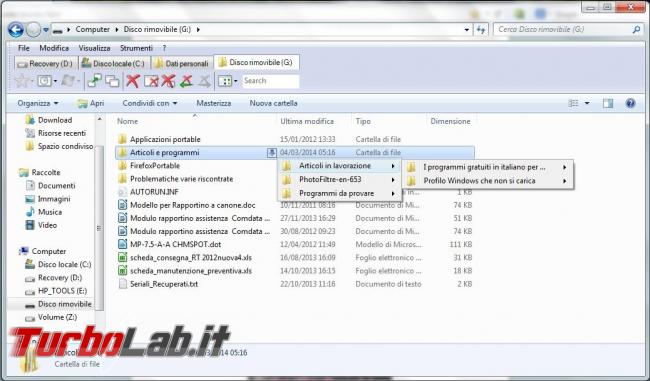Focus the Cerca Disco rimovibile search box
Viewport: 650px width, 381px height.
(567, 29)
